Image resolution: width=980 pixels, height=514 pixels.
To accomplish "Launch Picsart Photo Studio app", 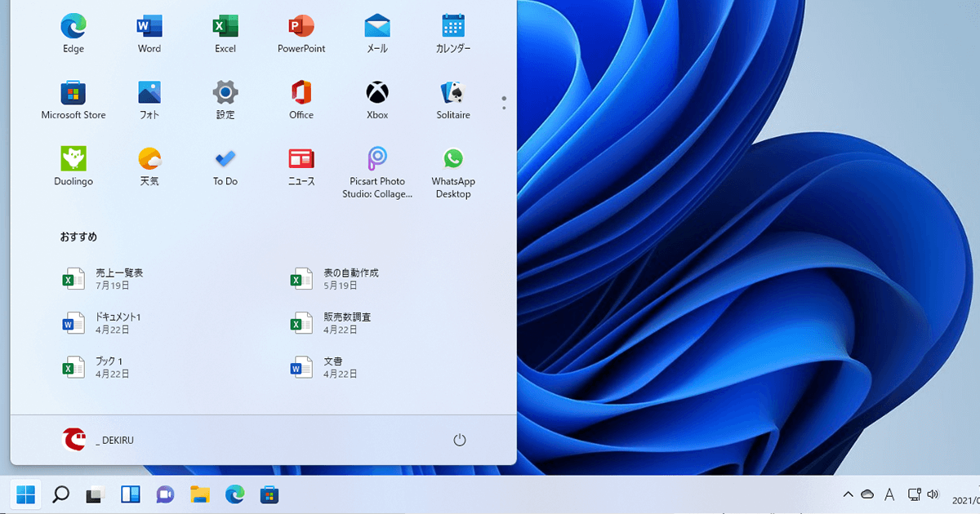I will click(x=377, y=172).
